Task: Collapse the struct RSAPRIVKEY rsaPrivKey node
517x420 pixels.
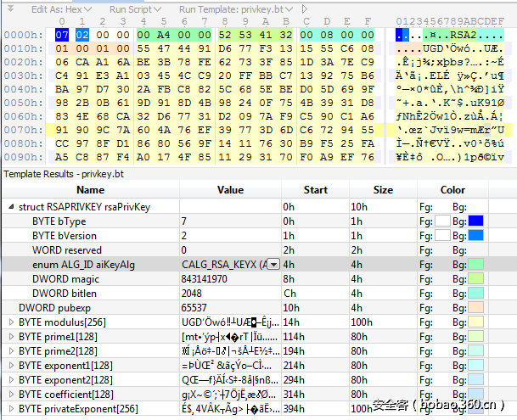Action: click(10, 206)
